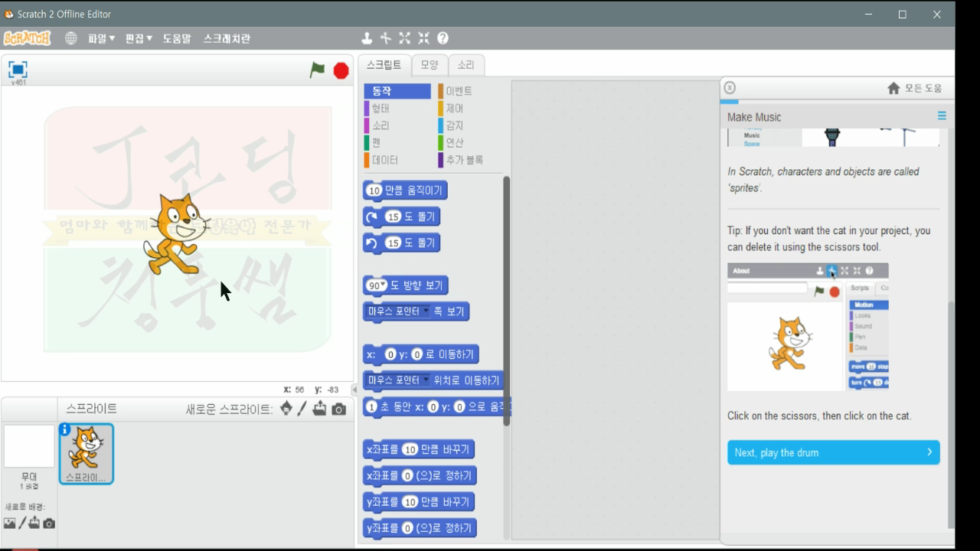This screenshot has width=980, height=551.
Task: Open the sprite info 'i' button
Action: (x=65, y=430)
